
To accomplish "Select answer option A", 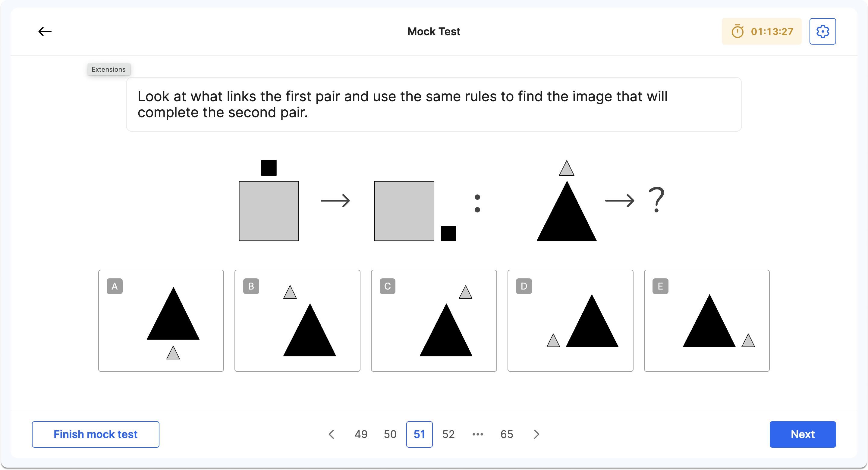I will (161, 321).
